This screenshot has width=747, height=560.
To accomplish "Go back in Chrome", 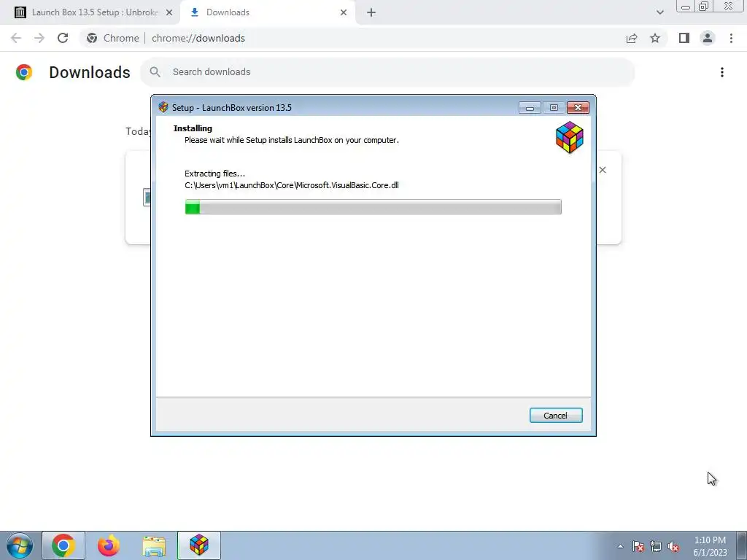I will 16,38.
